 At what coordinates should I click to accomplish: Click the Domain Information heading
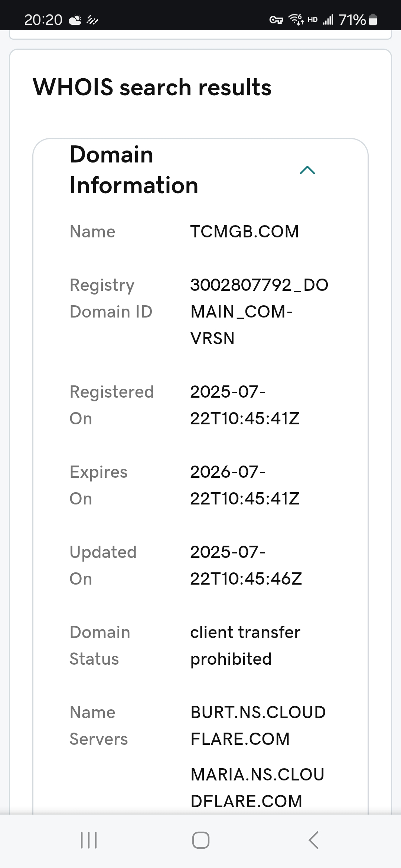pyautogui.click(x=134, y=170)
